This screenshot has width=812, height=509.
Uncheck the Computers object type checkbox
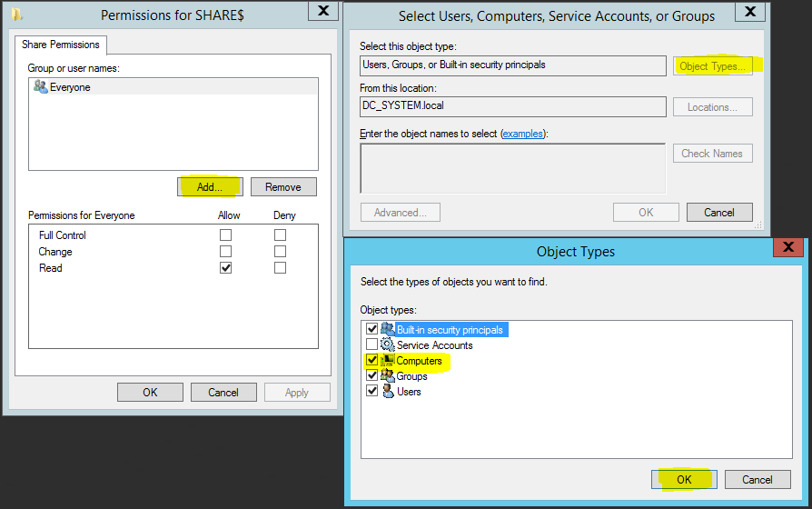(x=371, y=361)
